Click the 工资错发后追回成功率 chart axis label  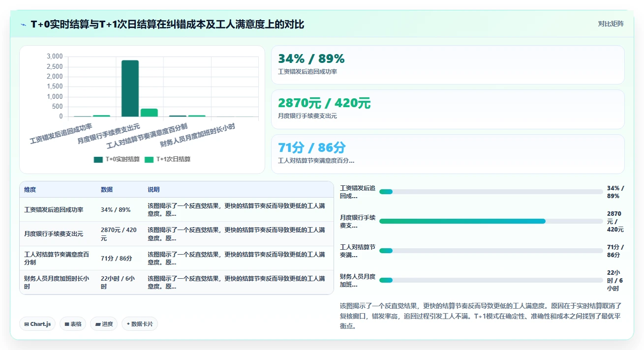61,134
